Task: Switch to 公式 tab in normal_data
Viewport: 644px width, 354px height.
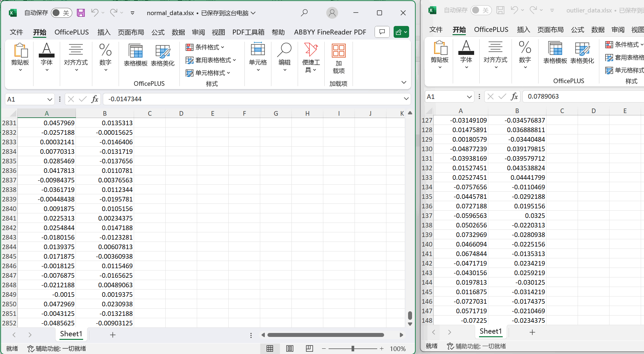Action: (158, 32)
